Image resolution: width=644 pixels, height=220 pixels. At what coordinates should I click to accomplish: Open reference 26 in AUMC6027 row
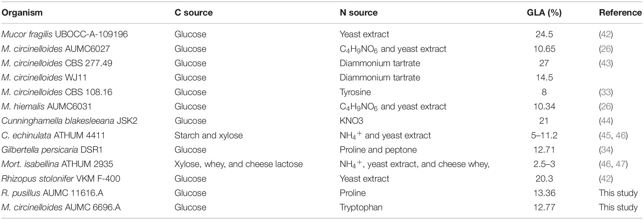606,49
